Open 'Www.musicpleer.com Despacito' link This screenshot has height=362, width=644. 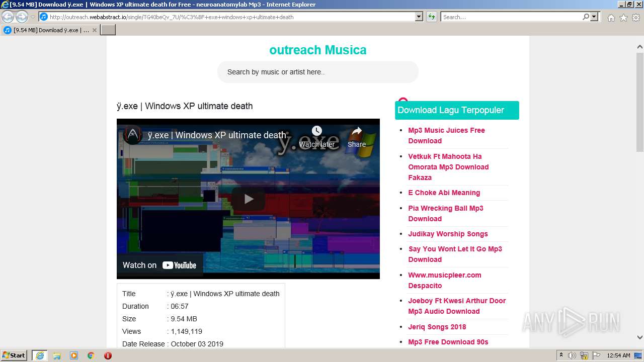(445, 280)
